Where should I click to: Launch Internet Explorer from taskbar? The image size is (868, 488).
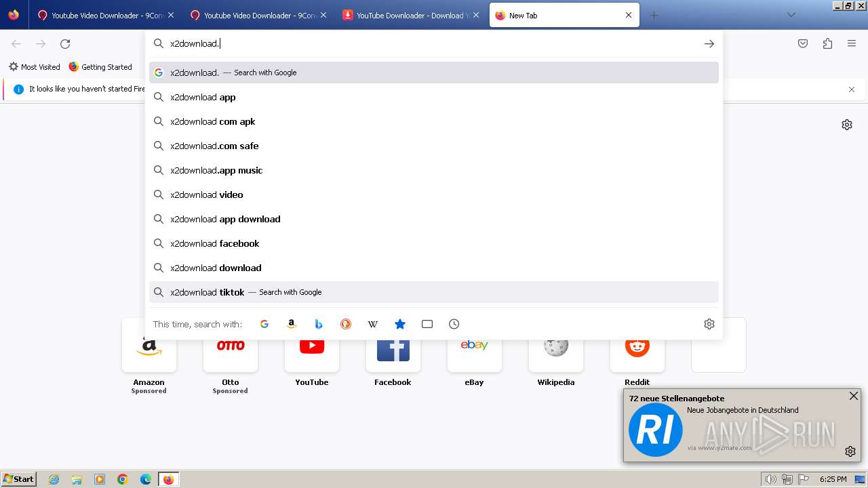[54, 479]
